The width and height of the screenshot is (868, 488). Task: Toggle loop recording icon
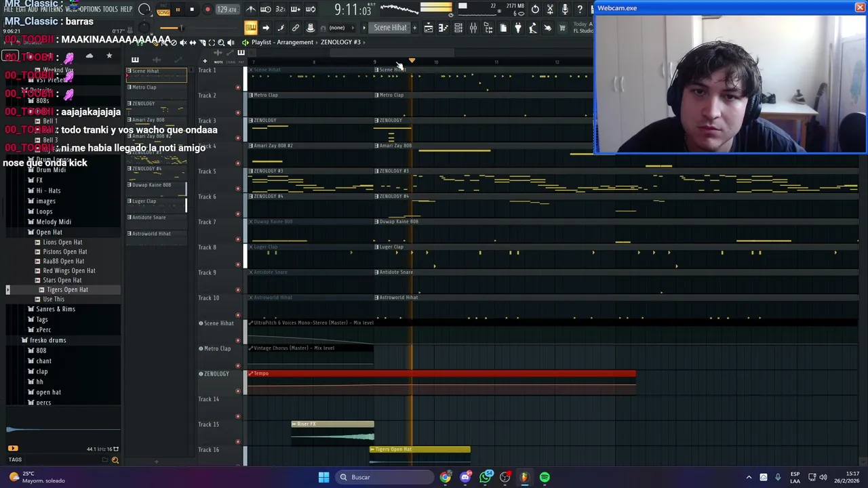pyautogui.click(x=311, y=9)
